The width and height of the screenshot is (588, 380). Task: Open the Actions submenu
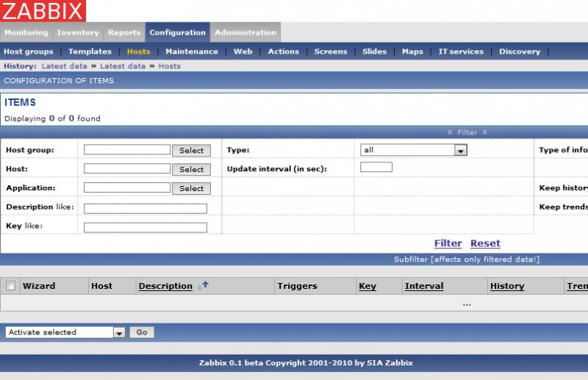(x=283, y=51)
